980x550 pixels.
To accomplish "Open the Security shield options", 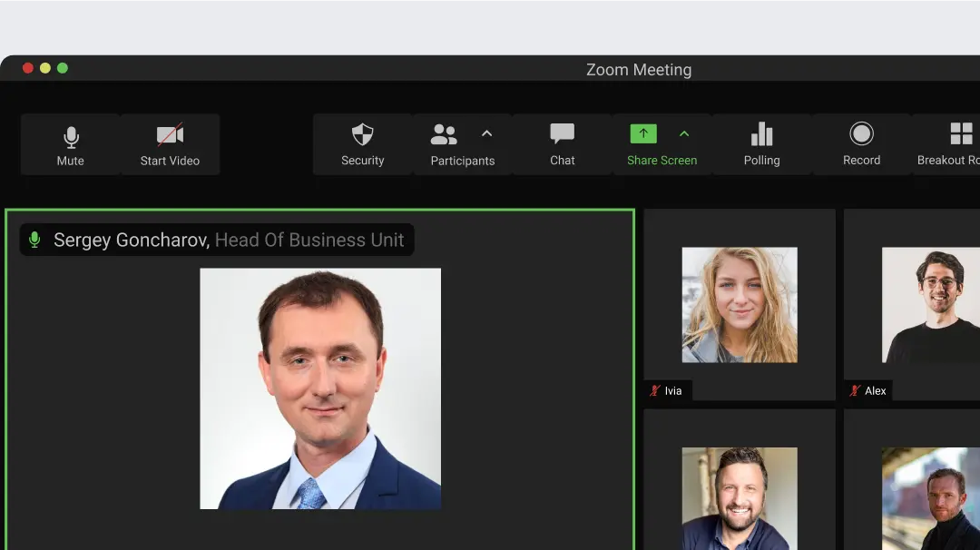I will 362,144.
